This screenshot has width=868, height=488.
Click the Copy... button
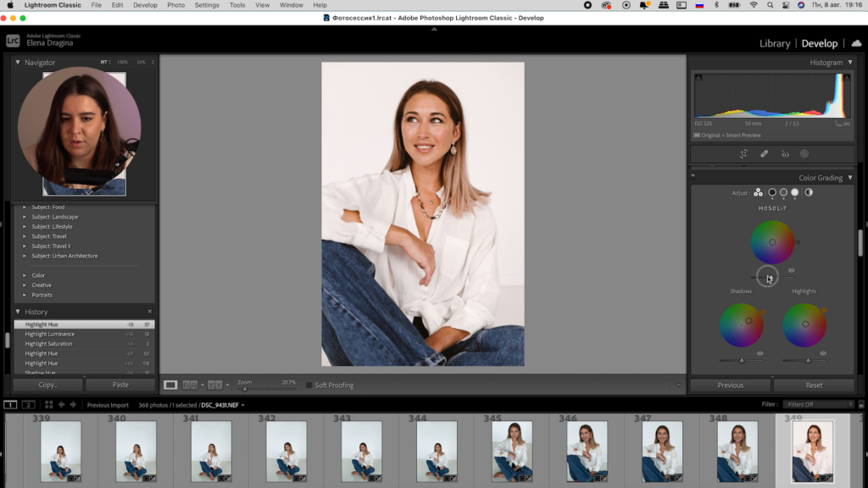click(x=48, y=385)
